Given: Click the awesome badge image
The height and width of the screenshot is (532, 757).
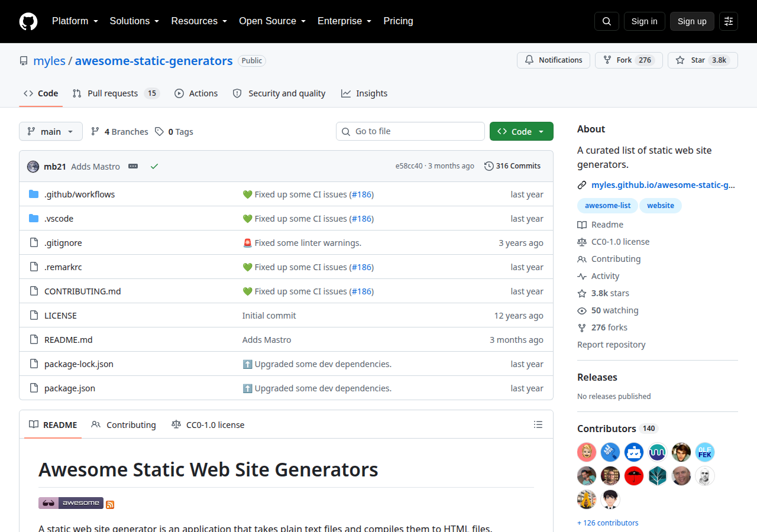Looking at the screenshot, I should [x=71, y=503].
